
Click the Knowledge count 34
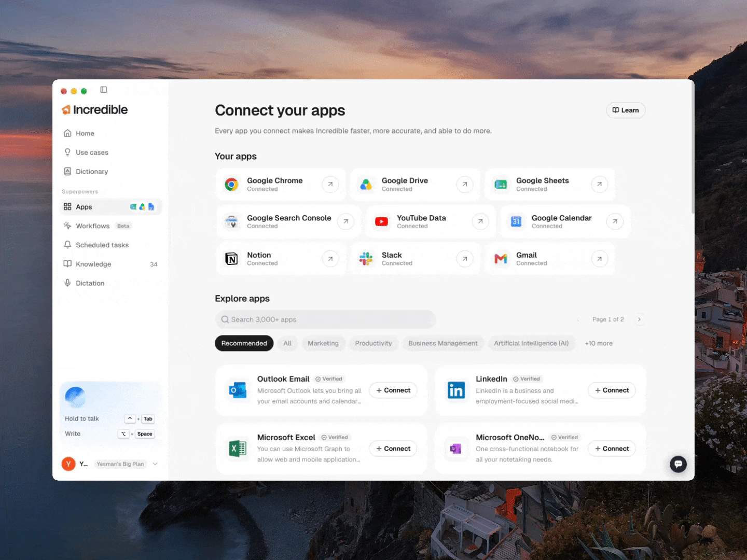154,264
